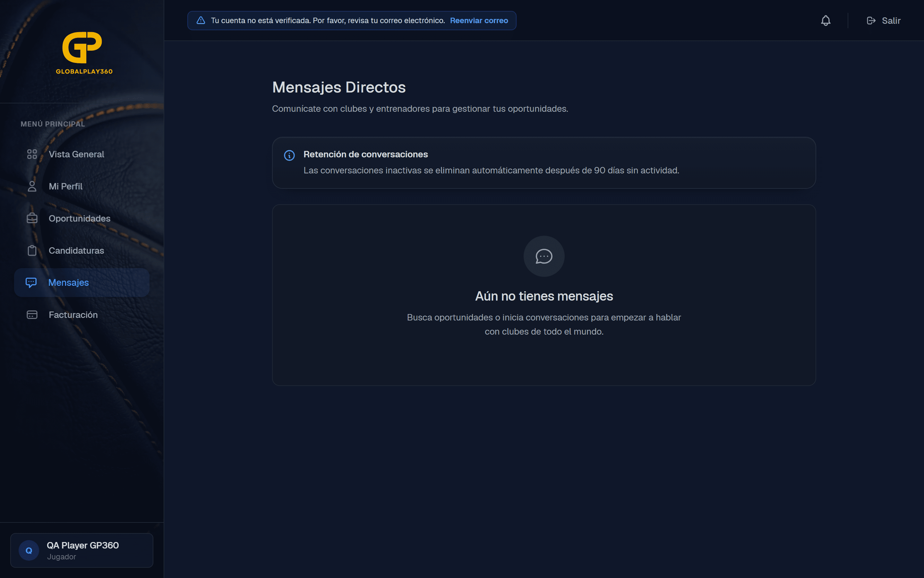Click the Comunícate con clubes subtitle
The image size is (924, 578).
(x=420, y=109)
